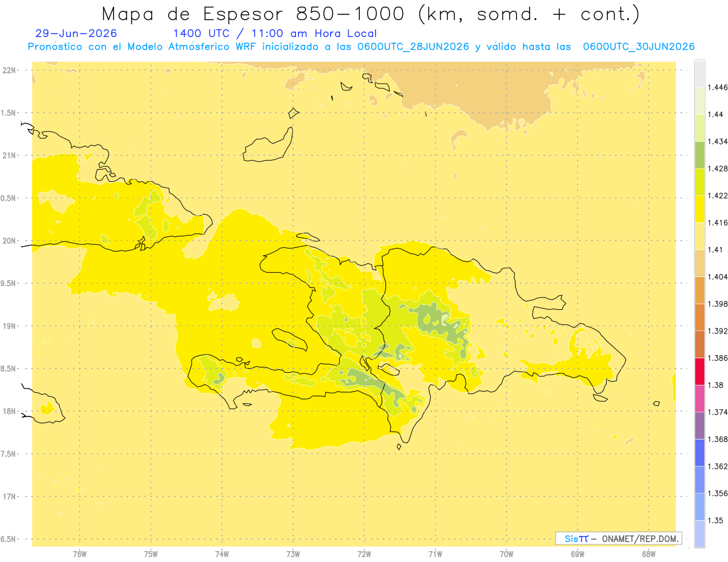The height and width of the screenshot is (562, 728).
Task: Click colorbar value 1.386
Action: coord(718,358)
